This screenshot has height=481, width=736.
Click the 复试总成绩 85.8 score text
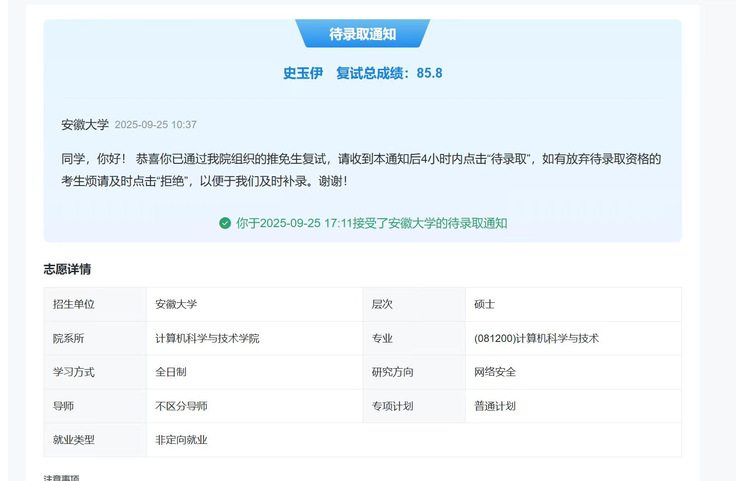(389, 73)
